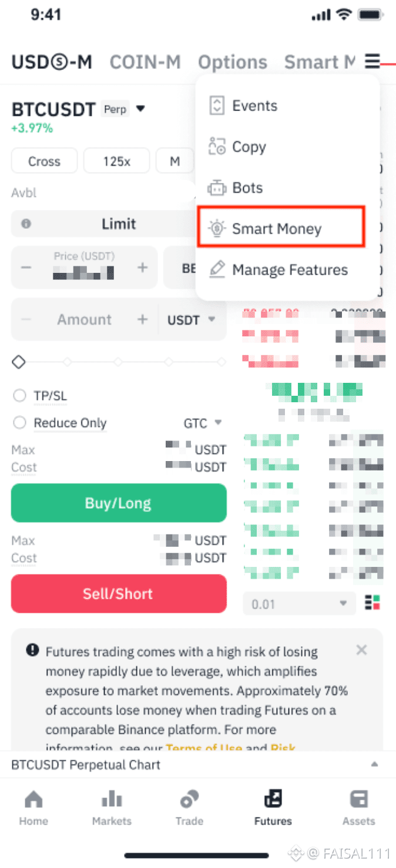This screenshot has width=396, height=868.
Task: Click the info icon beside Limit
Action: pyautogui.click(x=26, y=224)
